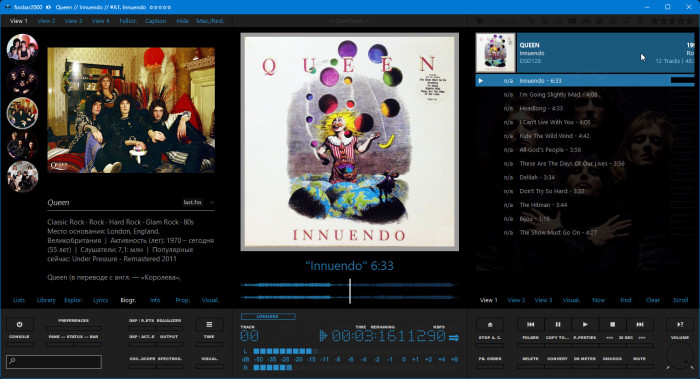Click the waveform seekbar under the track title
This screenshot has height=379, width=700.
click(x=350, y=291)
